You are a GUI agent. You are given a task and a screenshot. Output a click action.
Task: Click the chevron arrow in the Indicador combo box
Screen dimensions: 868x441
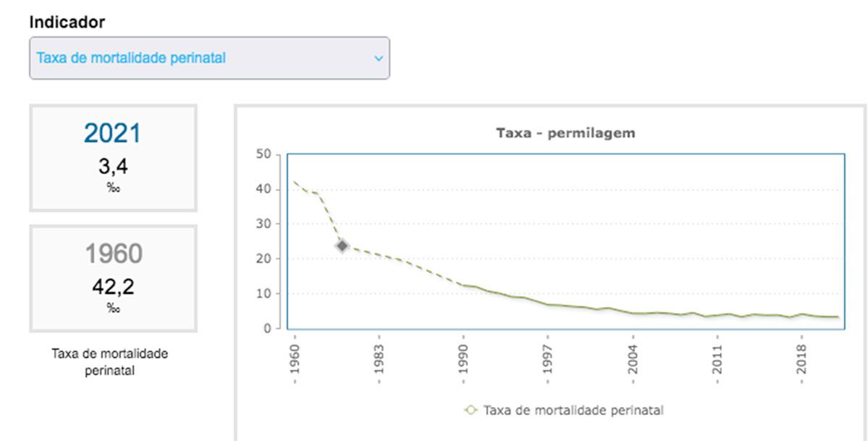point(378,59)
